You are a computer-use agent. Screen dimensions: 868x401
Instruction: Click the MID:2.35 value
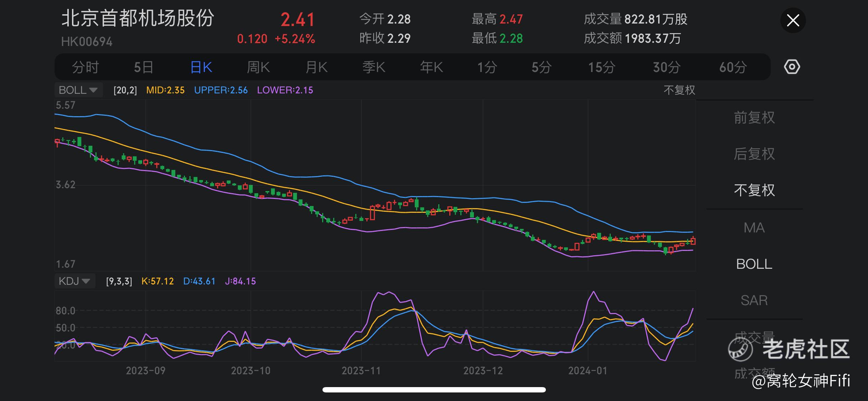[165, 90]
